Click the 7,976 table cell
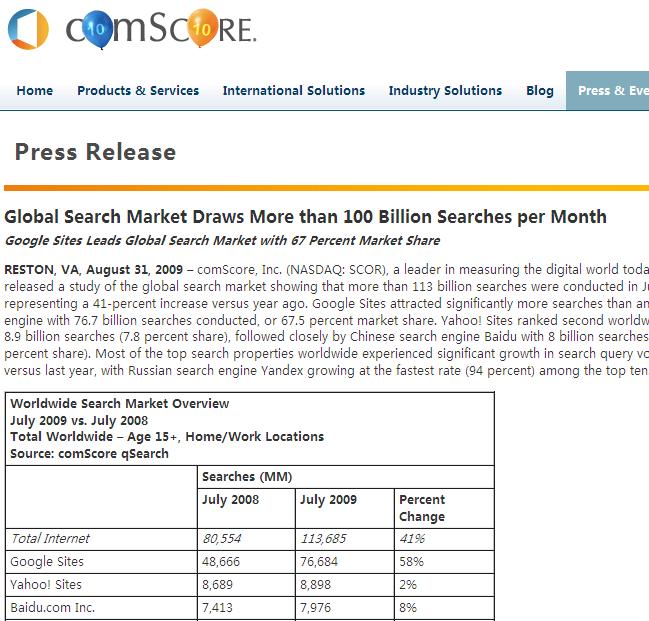This screenshot has height=621, width=649. [345, 608]
